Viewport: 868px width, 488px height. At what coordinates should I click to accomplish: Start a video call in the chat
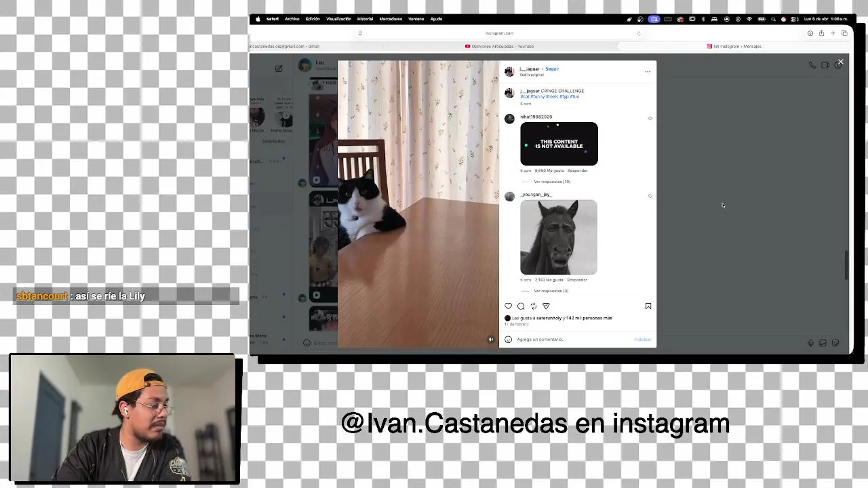[825, 65]
